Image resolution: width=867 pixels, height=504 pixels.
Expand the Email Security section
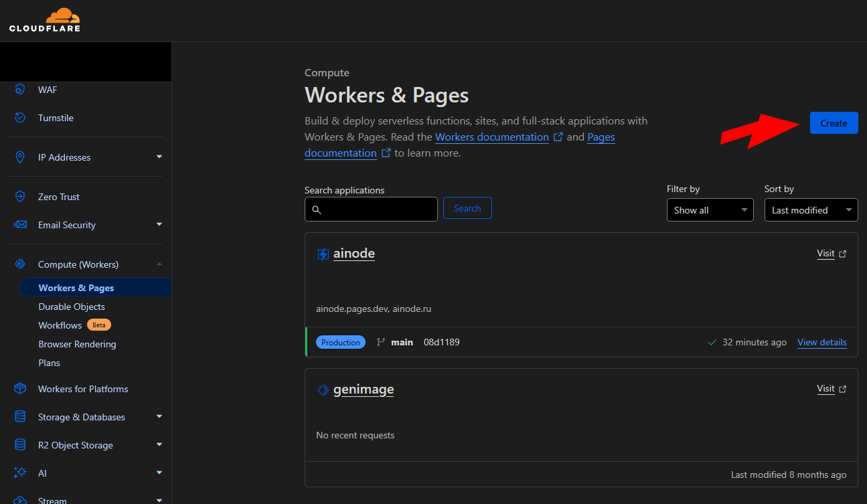point(159,225)
